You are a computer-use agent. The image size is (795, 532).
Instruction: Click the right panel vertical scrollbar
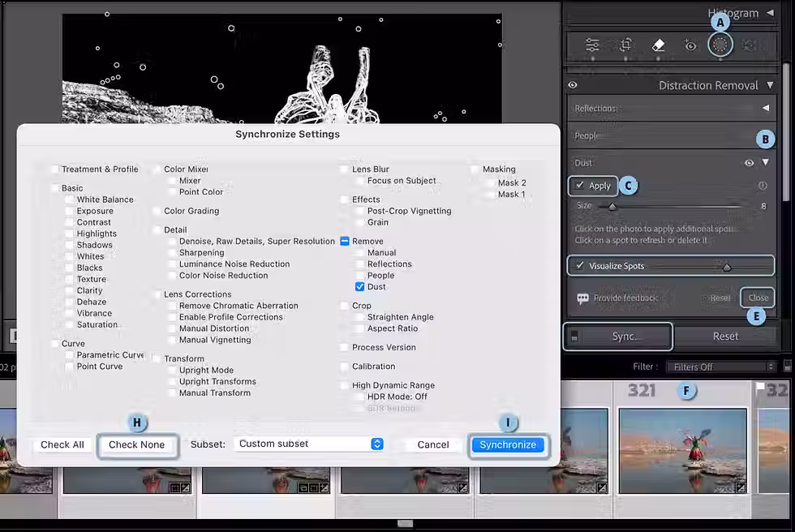tap(787, 131)
